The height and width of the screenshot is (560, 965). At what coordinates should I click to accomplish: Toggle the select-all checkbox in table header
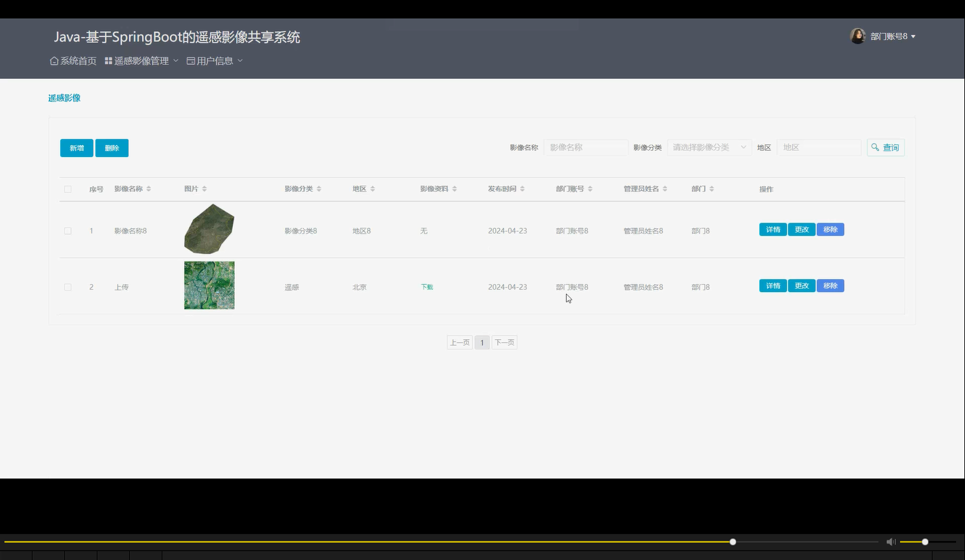coord(67,188)
